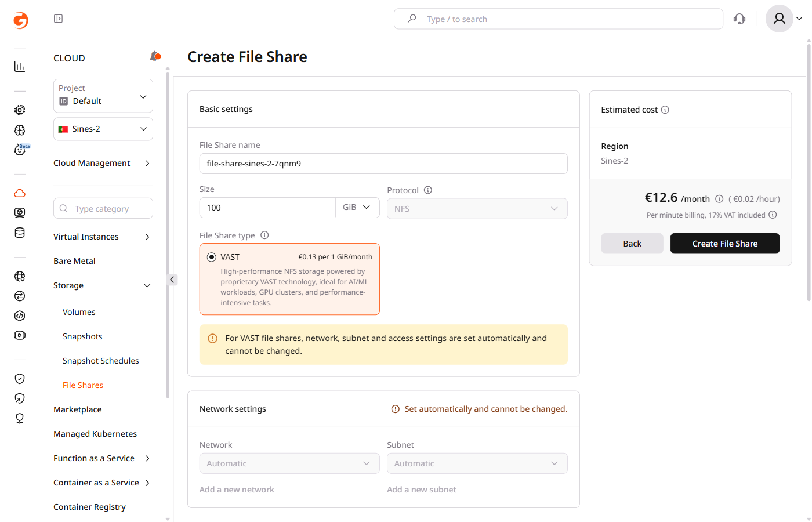
Task: Open Snapshots under Storage
Action: tap(82, 336)
